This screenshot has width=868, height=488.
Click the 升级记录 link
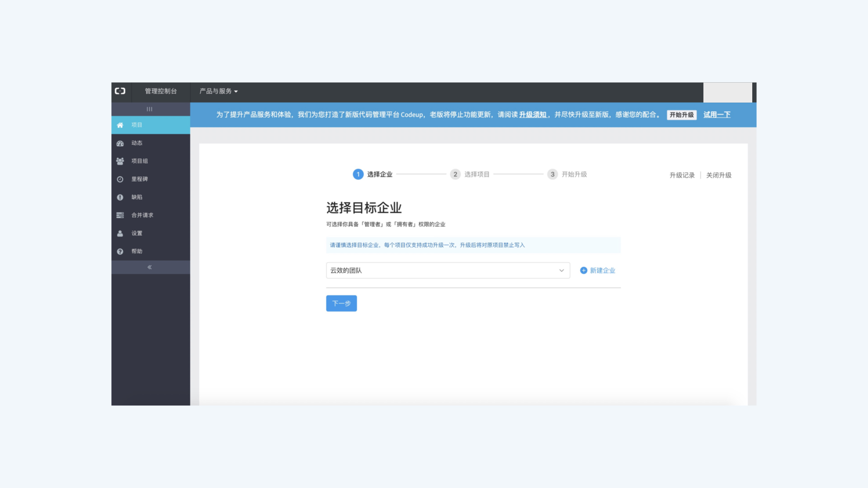click(682, 175)
